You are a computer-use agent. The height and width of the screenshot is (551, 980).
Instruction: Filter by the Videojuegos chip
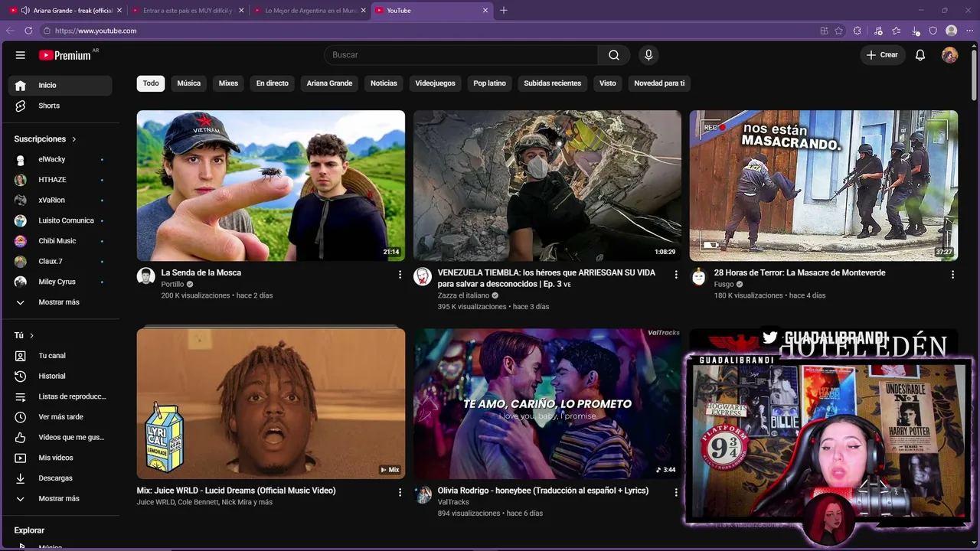435,83
